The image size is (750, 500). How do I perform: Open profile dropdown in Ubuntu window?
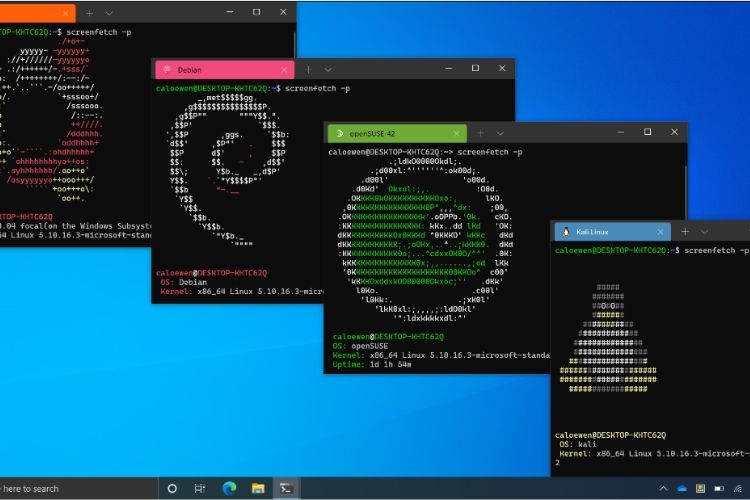point(109,13)
